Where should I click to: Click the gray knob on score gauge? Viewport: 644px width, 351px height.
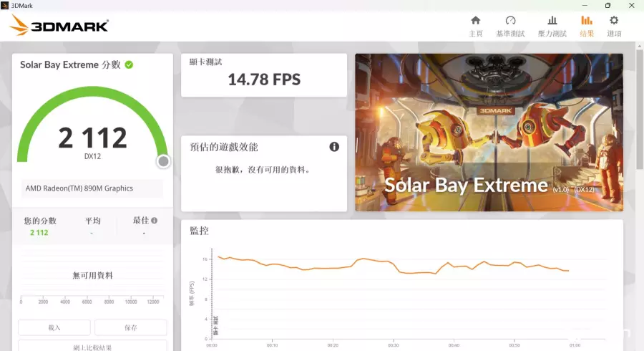pyautogui.click(x=163, y=161)
